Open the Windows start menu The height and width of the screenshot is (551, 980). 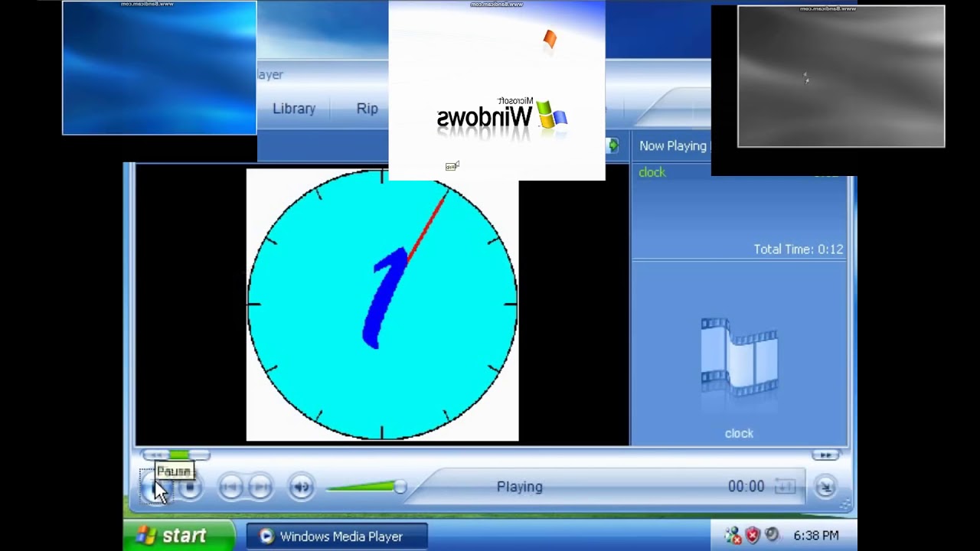pos(179,536)
